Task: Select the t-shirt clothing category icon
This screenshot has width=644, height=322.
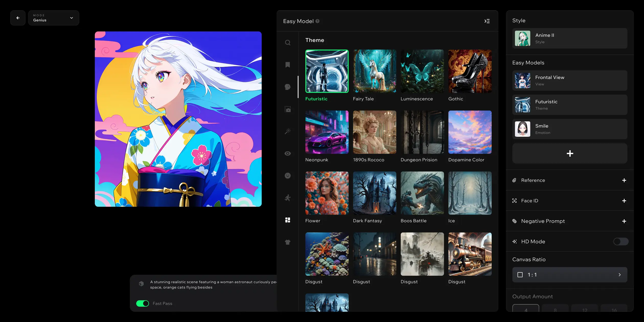Action: click(288, 242)
